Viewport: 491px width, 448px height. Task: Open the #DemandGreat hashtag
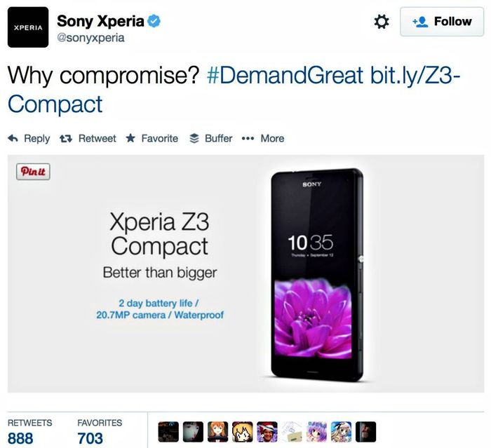coord(285,75)
